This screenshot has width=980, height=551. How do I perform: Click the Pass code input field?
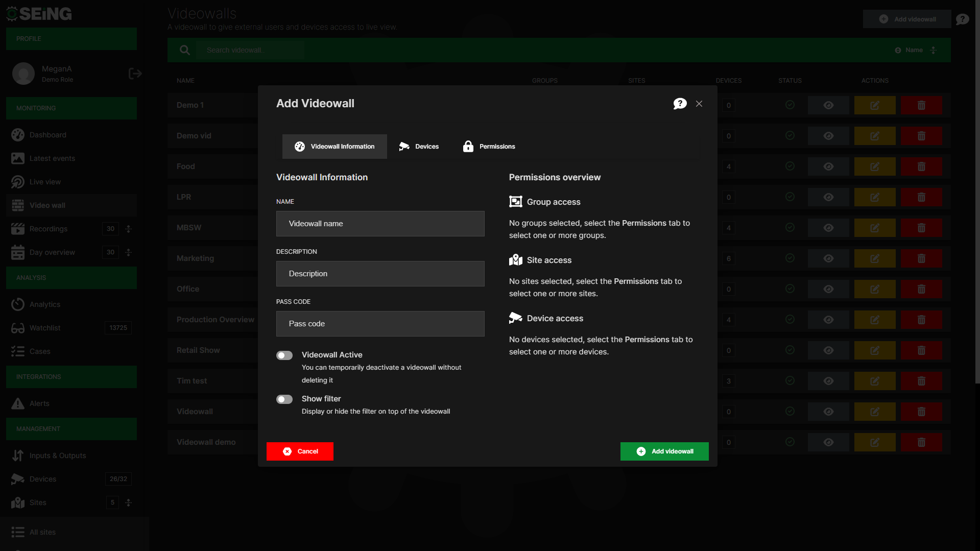pos(380,324)
